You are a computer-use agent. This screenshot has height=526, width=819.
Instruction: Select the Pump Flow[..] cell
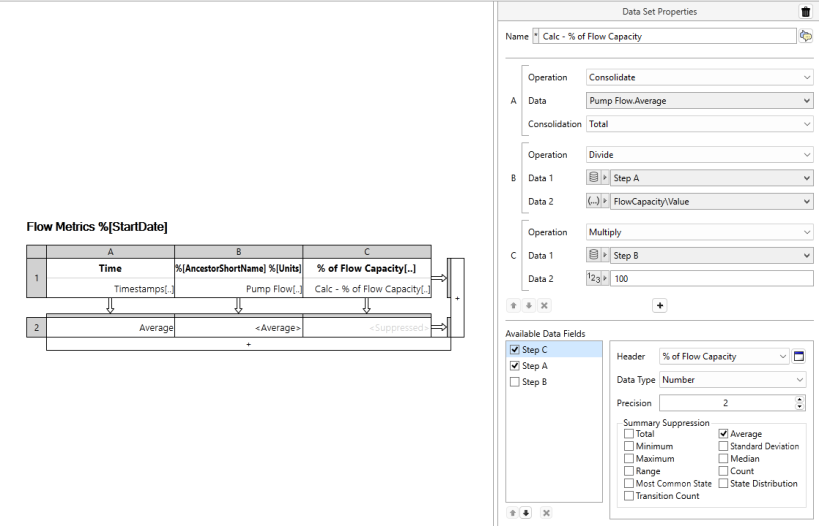coord(239,288)
